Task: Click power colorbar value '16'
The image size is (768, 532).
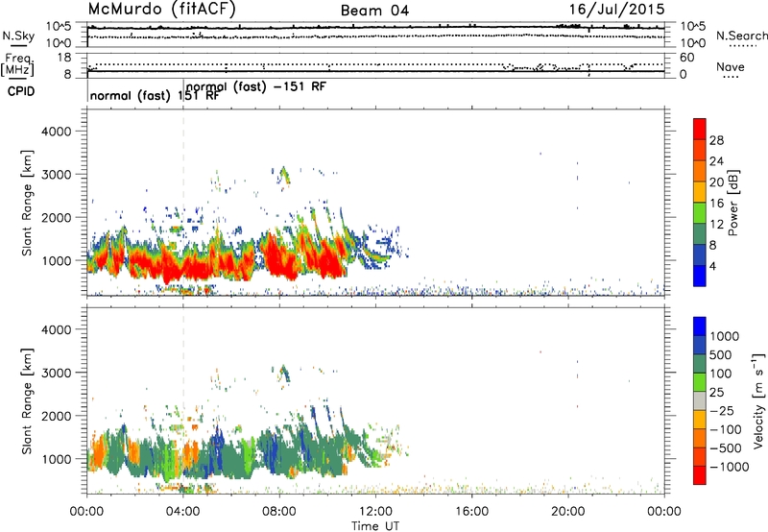Action: pyautogui.click(x=716, y=204)
